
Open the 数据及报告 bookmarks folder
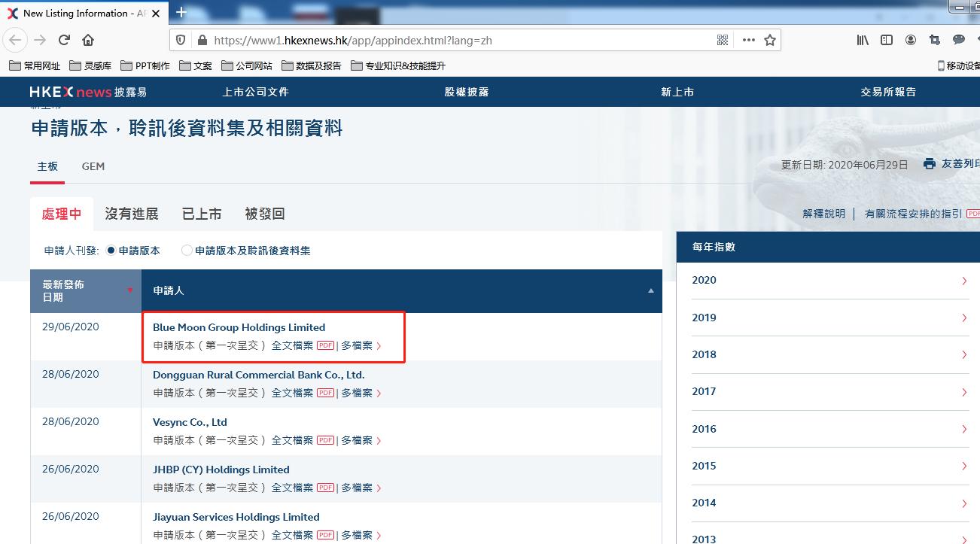[312, 65]
